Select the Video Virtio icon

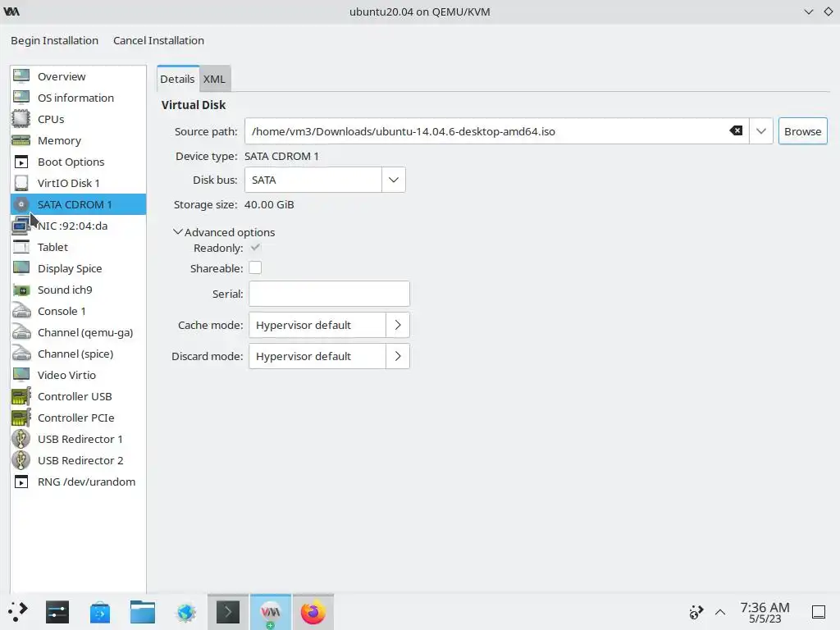21,374
